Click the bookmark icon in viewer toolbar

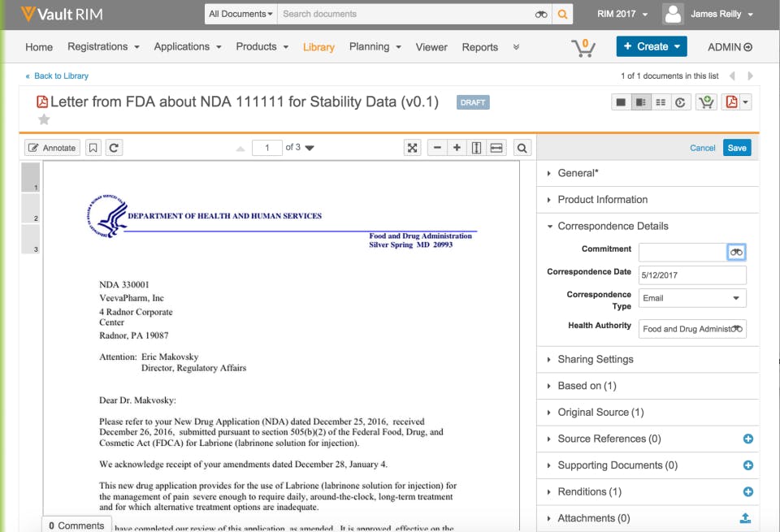[x=93, y=148]
